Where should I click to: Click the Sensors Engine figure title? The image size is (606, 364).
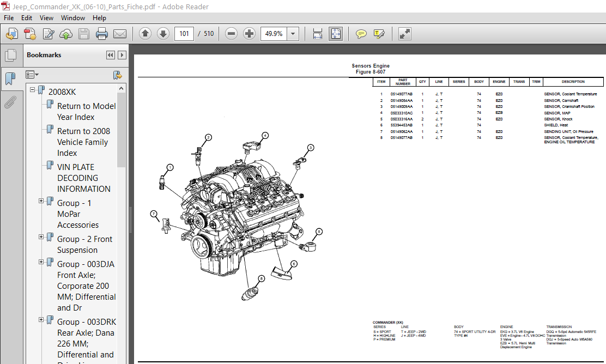tap(371, 66)
